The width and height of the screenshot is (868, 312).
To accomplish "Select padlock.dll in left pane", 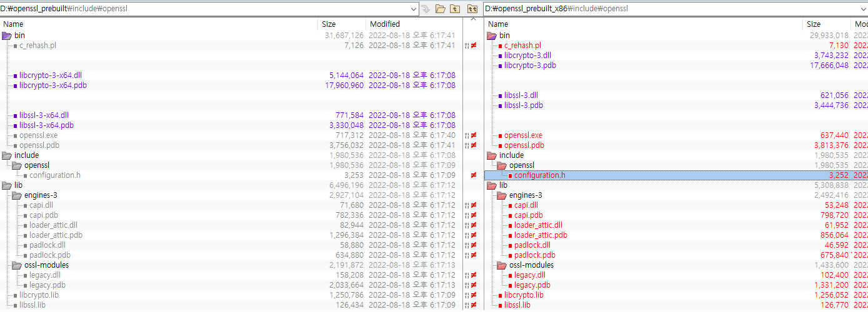I will coord(47,245).
